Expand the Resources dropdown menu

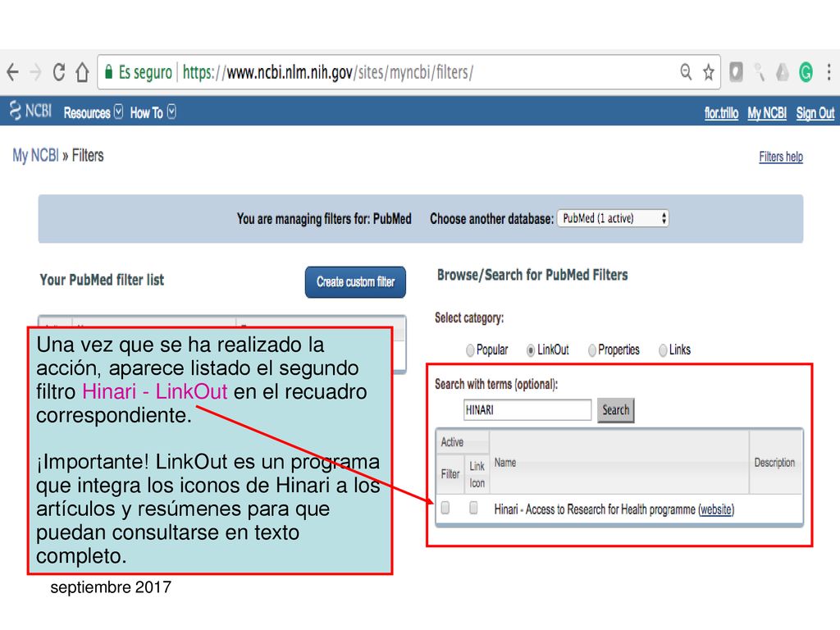(94, 112)
